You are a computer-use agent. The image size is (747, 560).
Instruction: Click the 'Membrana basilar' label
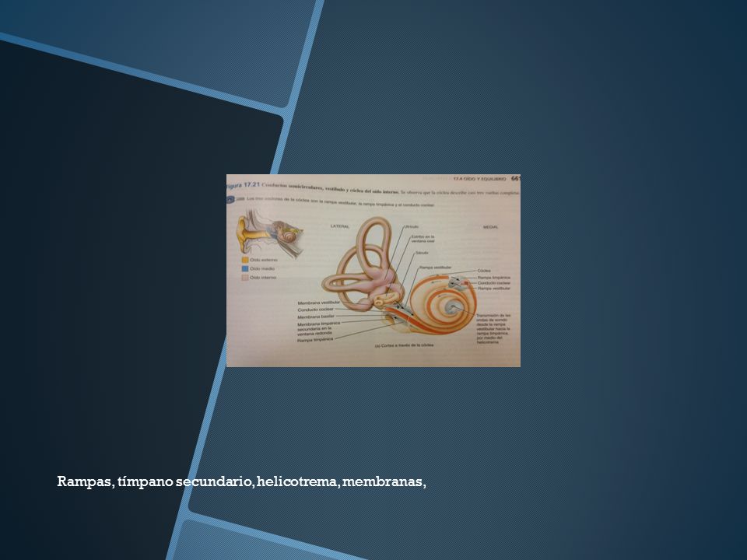pos(316,317)
